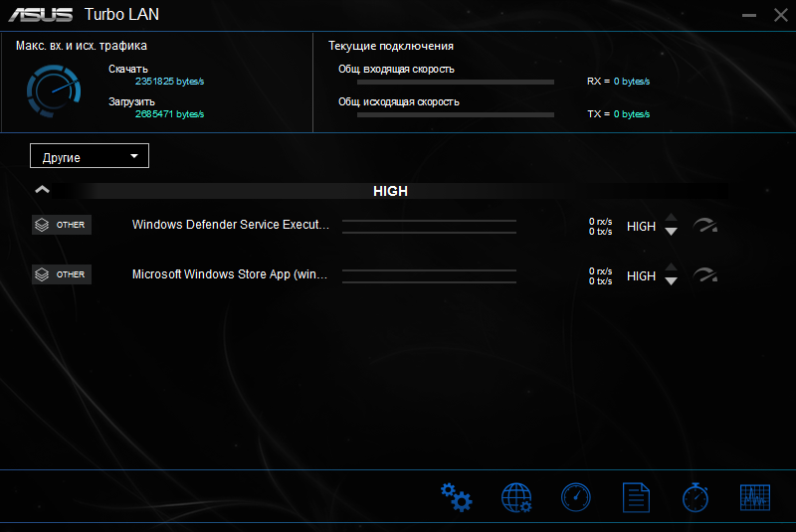
Task: Click the OTHER category badge for Windows Defender
Action: 62,225
